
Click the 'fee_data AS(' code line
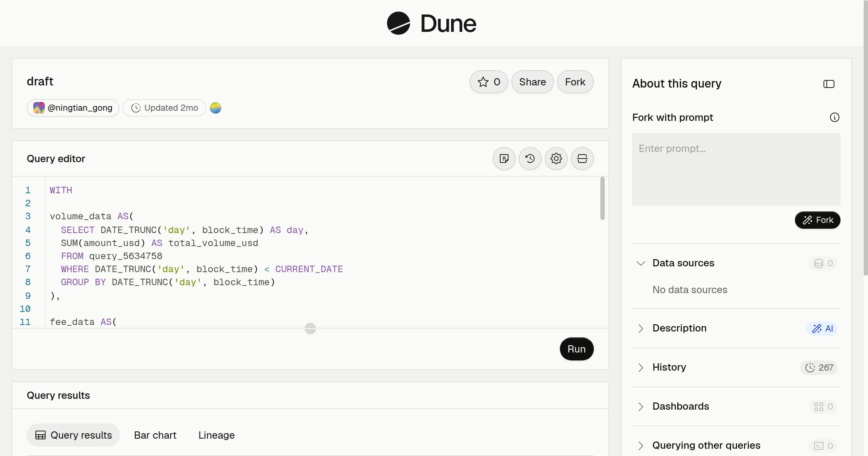point(83,322)
